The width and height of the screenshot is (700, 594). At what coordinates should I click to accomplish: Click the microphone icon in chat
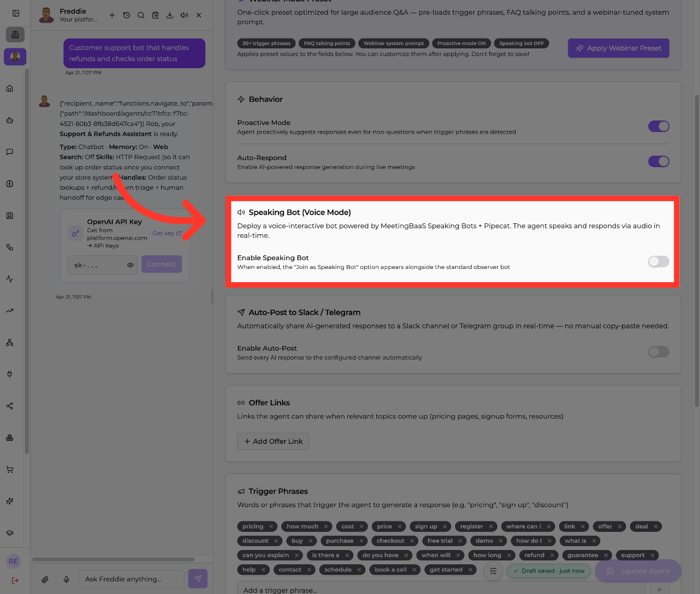click(67, 579)
